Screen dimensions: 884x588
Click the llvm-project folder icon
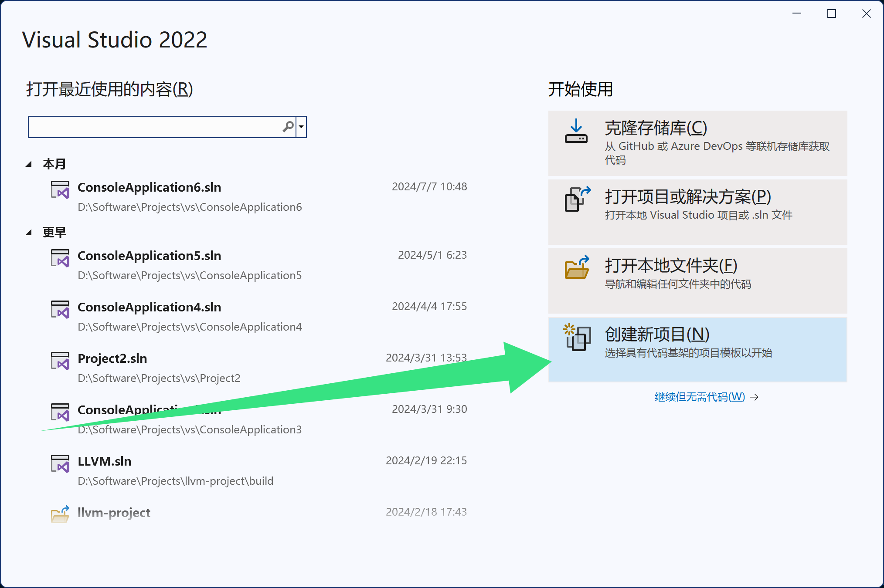60,514
